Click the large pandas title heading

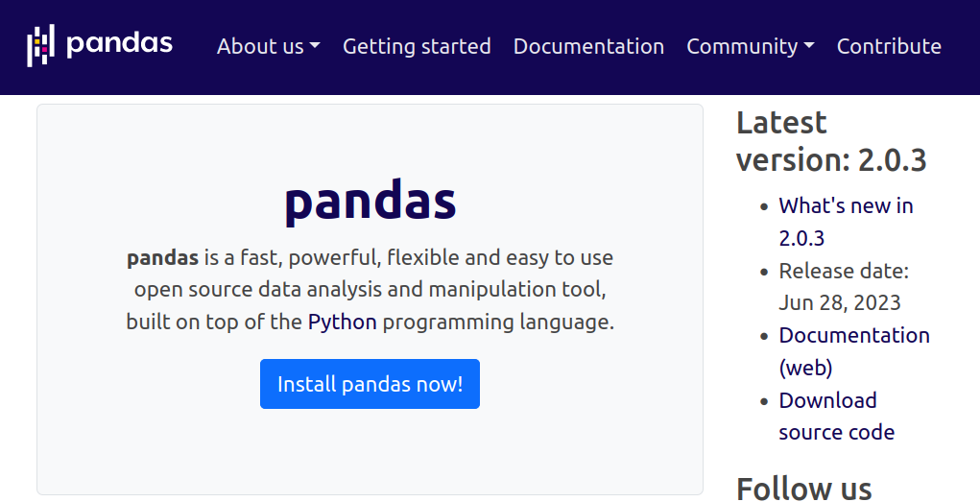point(370,202)
